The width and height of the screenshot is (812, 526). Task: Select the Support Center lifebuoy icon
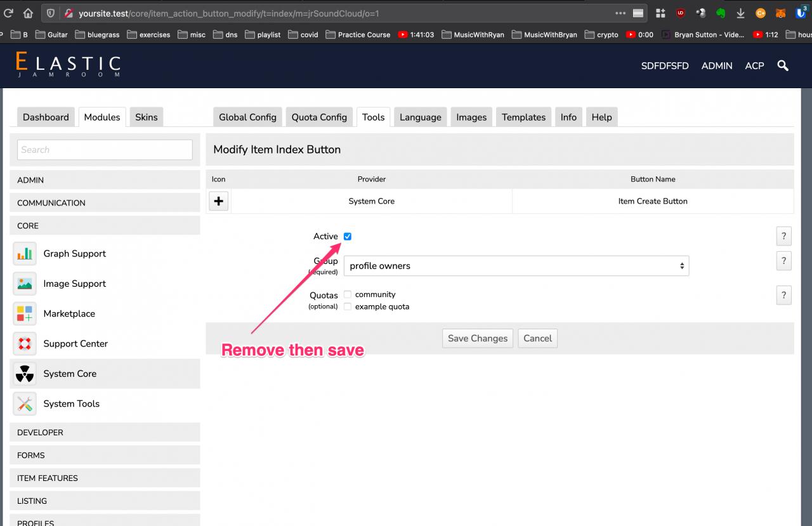point(25,344)
